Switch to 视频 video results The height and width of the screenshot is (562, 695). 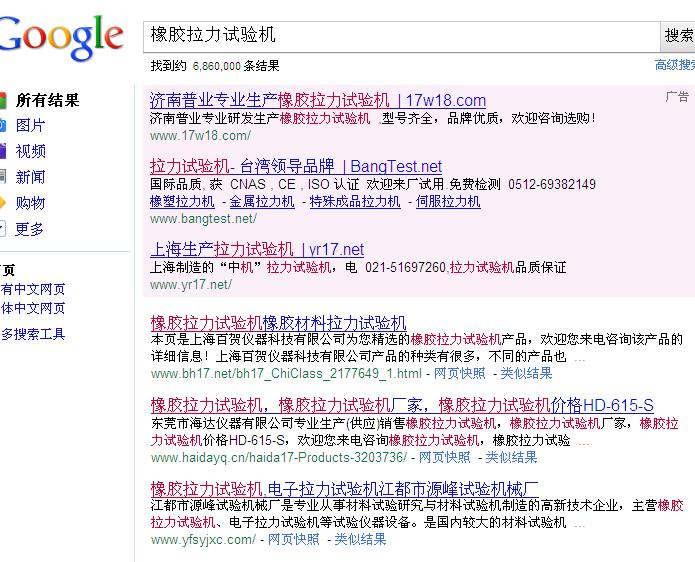[x=31, y=151]
